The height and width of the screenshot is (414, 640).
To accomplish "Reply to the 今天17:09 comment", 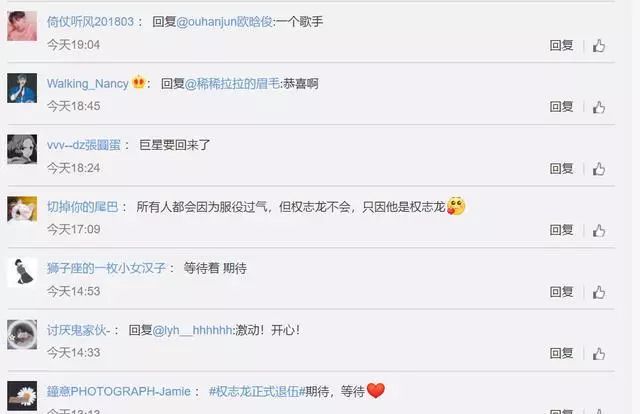I will coord(562,230).
